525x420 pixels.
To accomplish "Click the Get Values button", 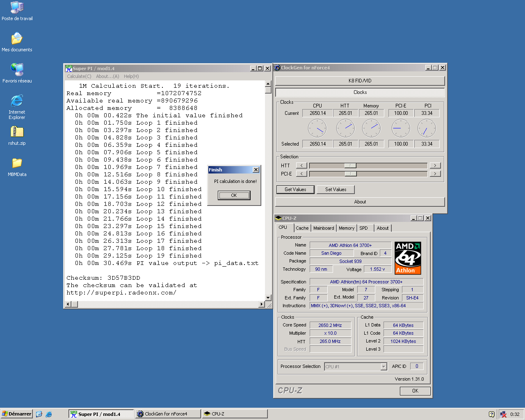I will pyautogui.click(x=295, y=189).
